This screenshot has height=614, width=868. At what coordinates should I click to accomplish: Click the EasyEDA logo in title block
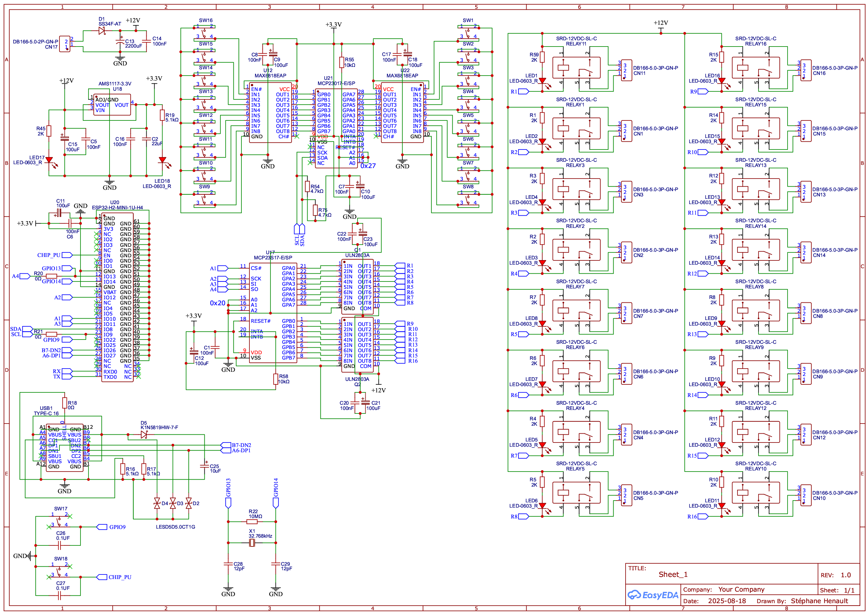point(652,595)
